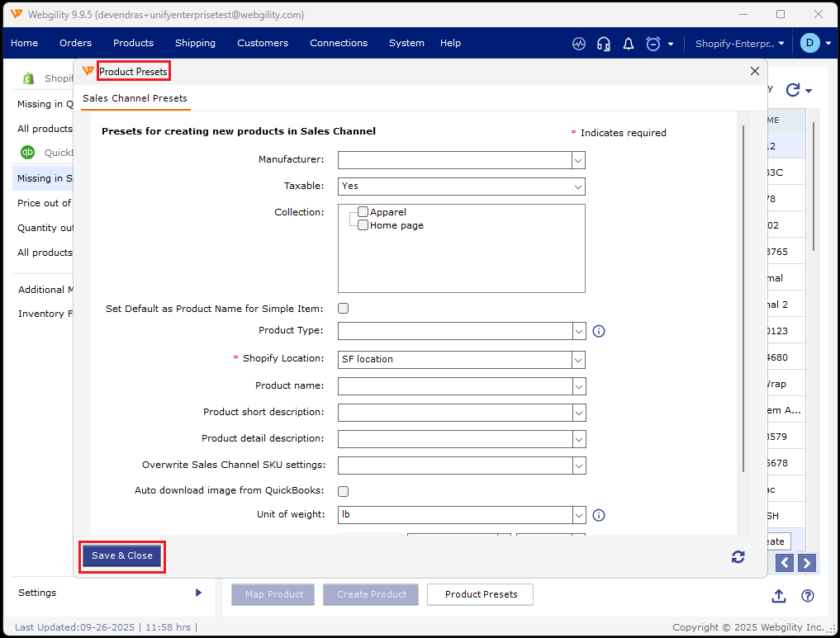The image size is (840, 638).
Task: Check the Home page collection checkbox
Action: coord(363,224)
